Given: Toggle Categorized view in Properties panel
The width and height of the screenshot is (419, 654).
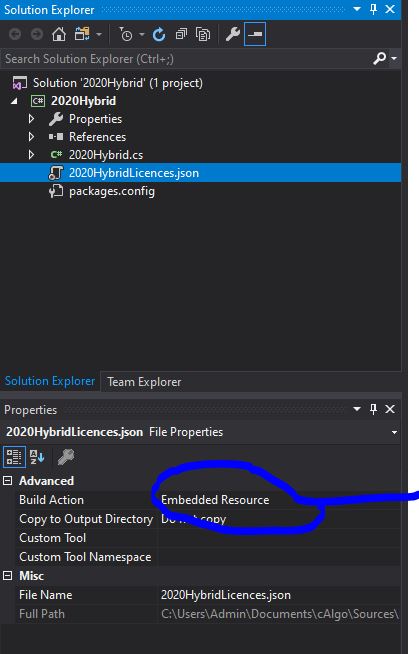Looking at the screenshot, I should pyautogui.click(x=14, y=457).
